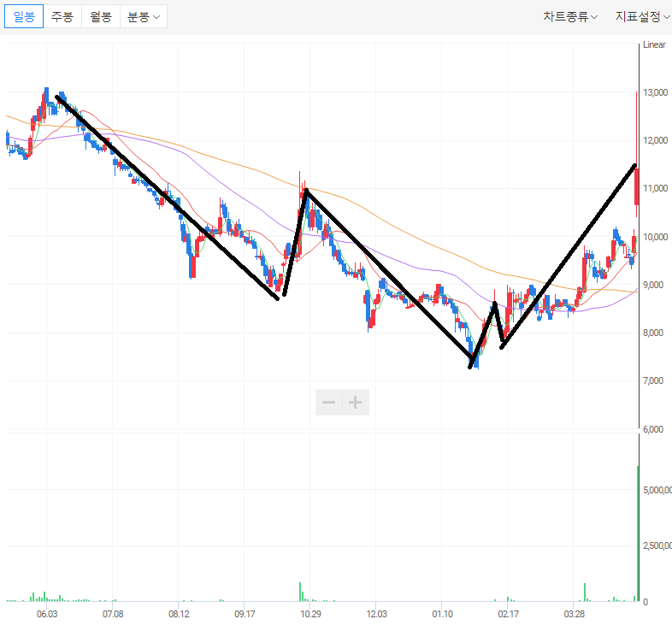Click the 09.17 date axis label
The image size is (672, 625).
(245, 614)
